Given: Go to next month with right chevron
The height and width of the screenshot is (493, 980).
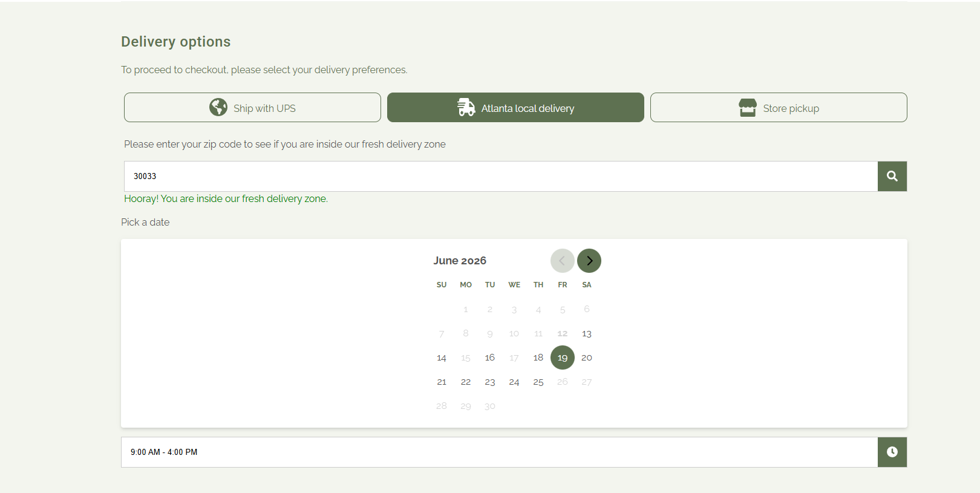Looking at the screenshot, I should click(x=589, y=261).
